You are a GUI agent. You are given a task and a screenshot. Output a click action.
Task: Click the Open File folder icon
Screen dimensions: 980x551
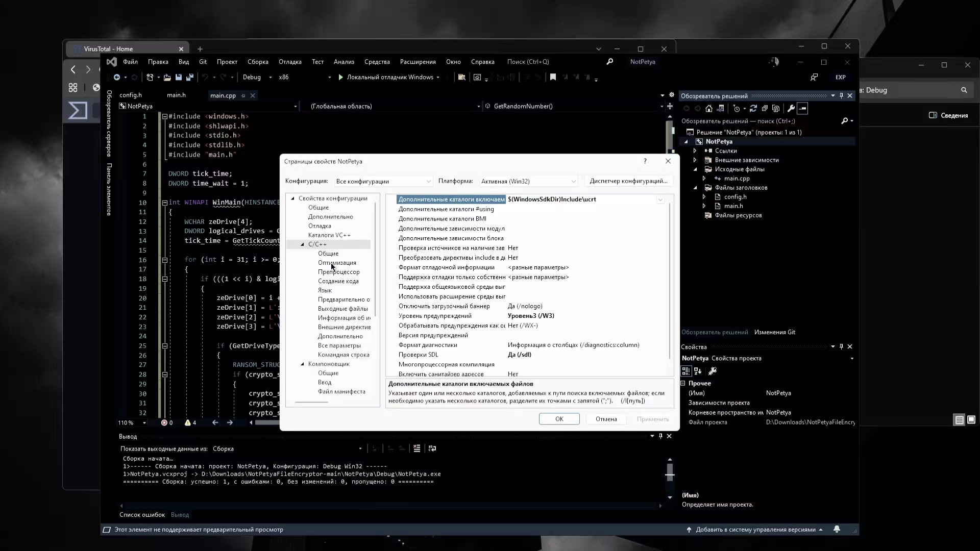167,78
